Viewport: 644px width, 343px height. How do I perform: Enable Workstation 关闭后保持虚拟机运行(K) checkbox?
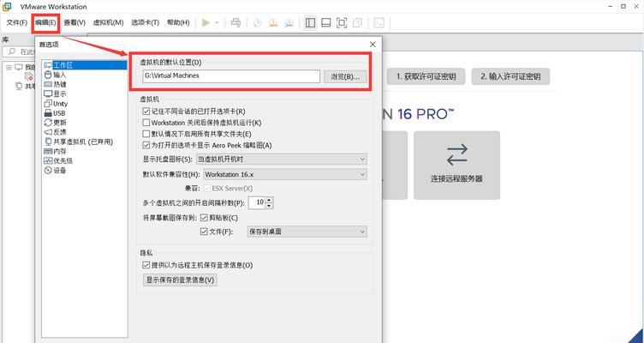coord(146,123)
